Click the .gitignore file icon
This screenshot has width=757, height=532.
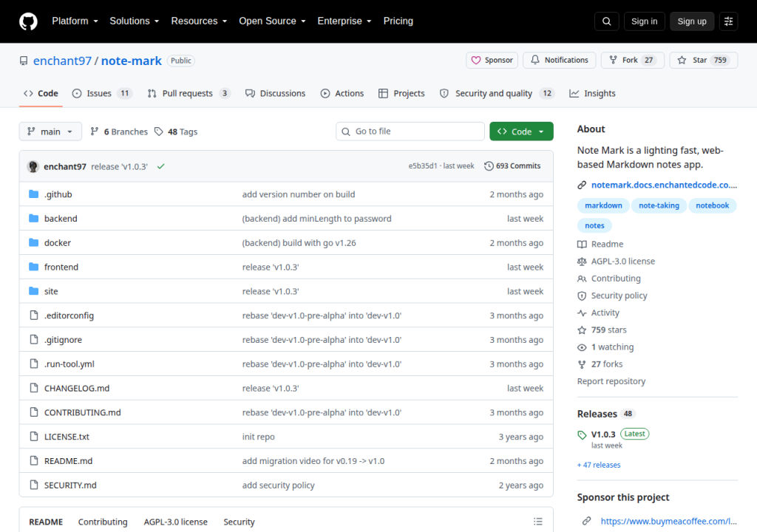pos(34,339)
